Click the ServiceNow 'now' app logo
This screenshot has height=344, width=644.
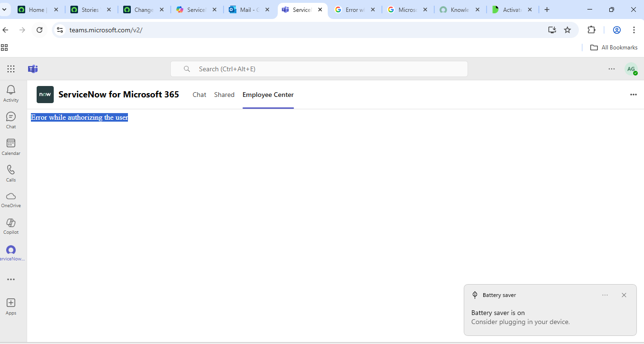pyautogui.click(x=45, y=95)
